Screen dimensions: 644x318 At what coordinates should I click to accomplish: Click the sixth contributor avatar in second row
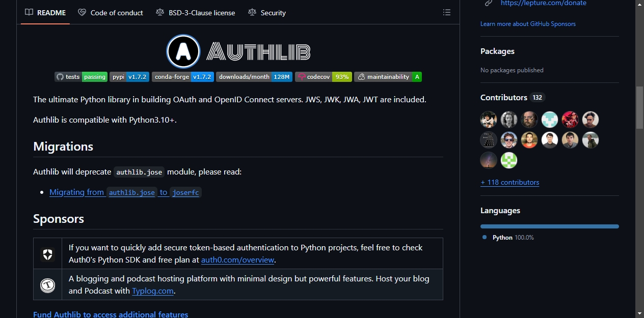pos(591,140)
